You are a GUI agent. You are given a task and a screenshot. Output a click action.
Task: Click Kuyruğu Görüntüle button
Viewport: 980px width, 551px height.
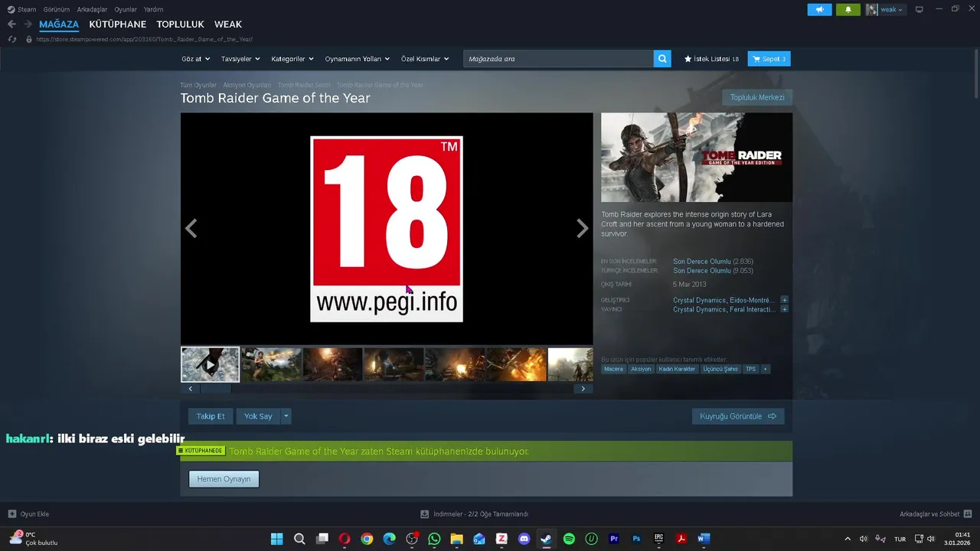click(x=738, y=416)
